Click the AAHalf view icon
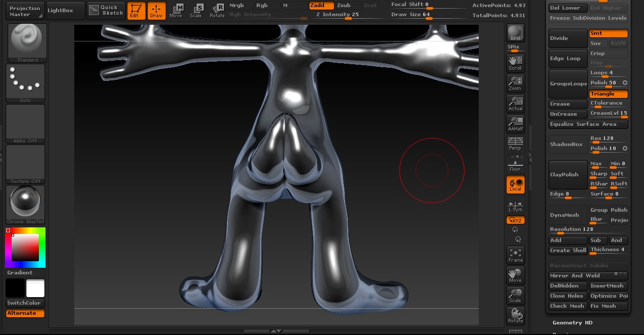The width and height of the screenshot is (644, 335). pos(515,124)
